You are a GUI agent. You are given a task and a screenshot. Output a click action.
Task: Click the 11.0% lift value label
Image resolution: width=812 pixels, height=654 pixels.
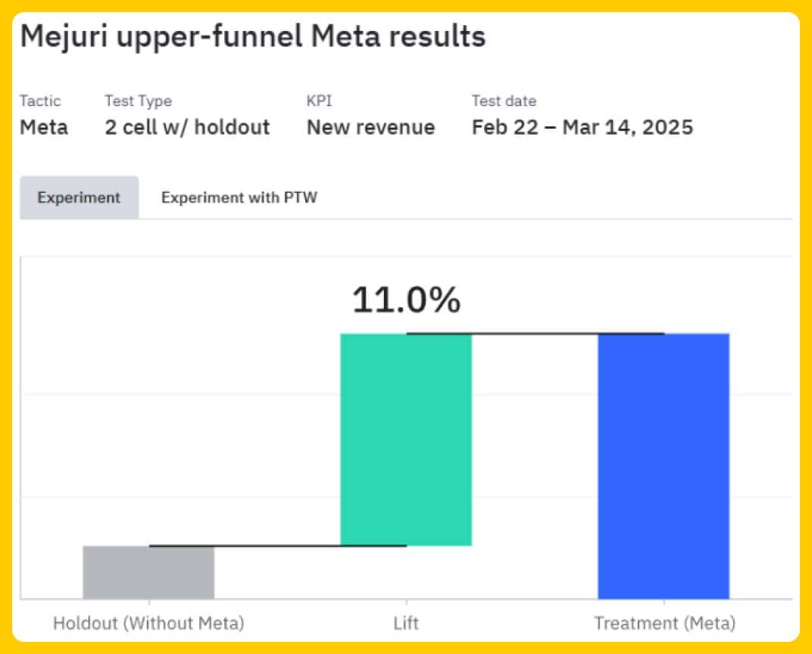pyautogui.click(x=406, y=301)
